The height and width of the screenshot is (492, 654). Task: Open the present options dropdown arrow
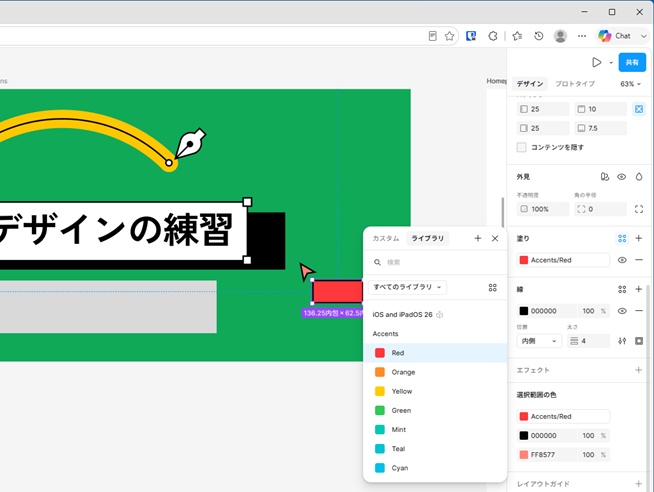point(611,63)
